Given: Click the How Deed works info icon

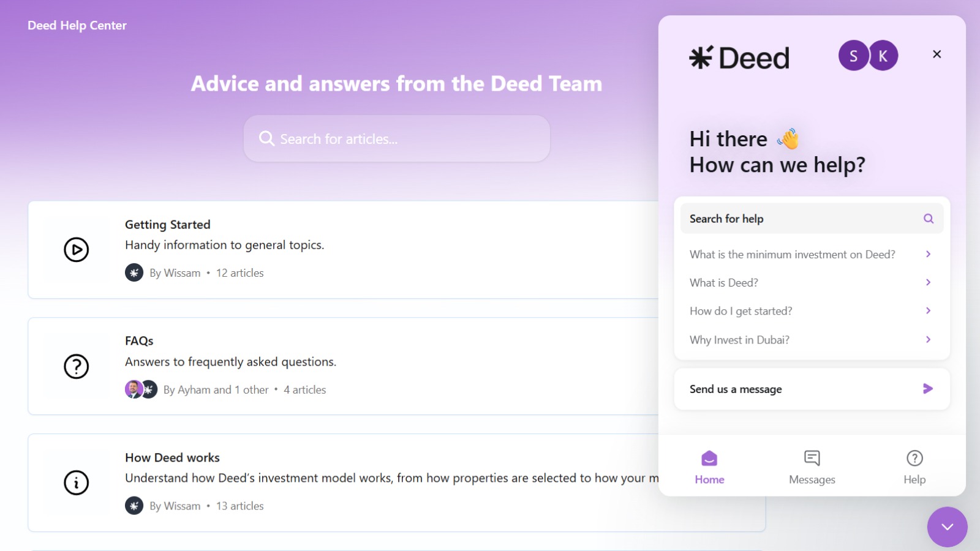Looking at the screenshot, I should tap(77, 482).
